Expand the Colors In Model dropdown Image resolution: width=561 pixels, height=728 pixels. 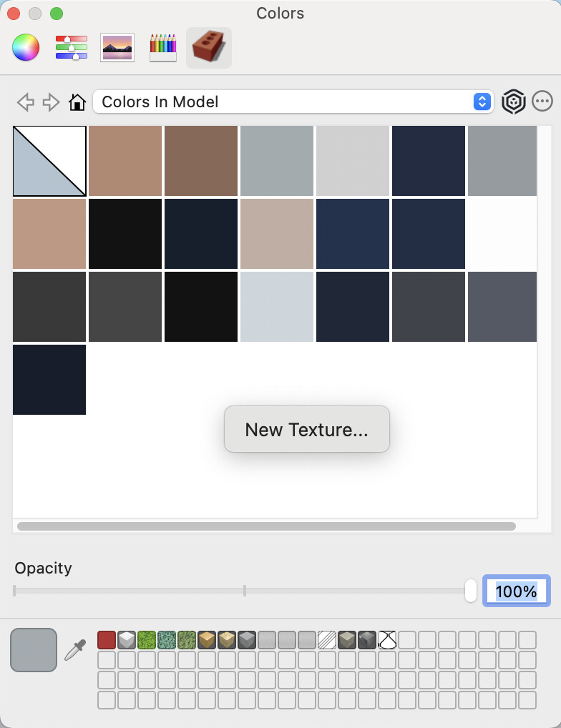point(293,102)
